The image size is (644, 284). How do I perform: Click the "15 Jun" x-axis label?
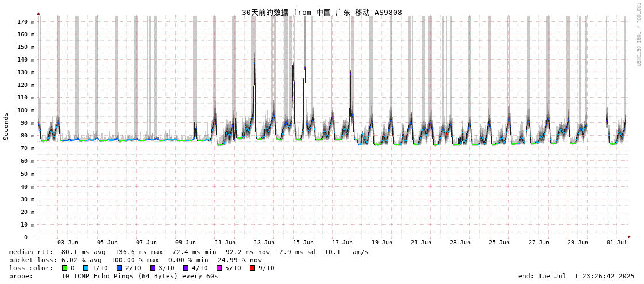coord(303,243)
